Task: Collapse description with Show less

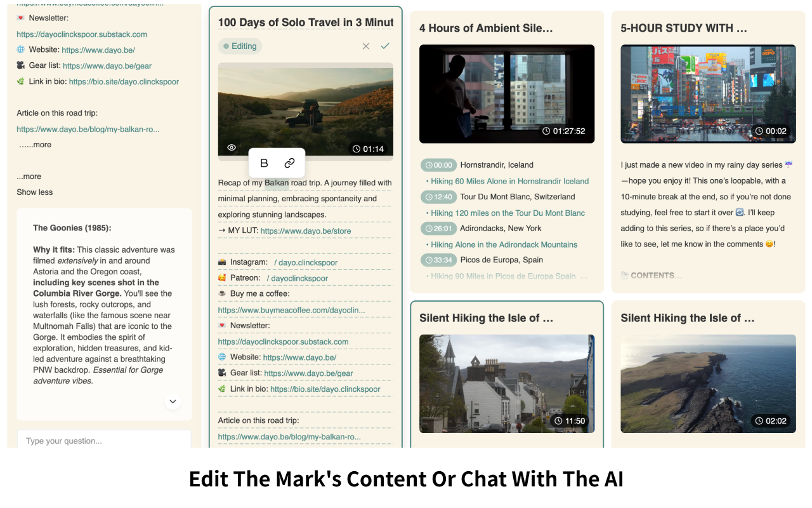Action: pyautogui.click(x=35, y=192)
